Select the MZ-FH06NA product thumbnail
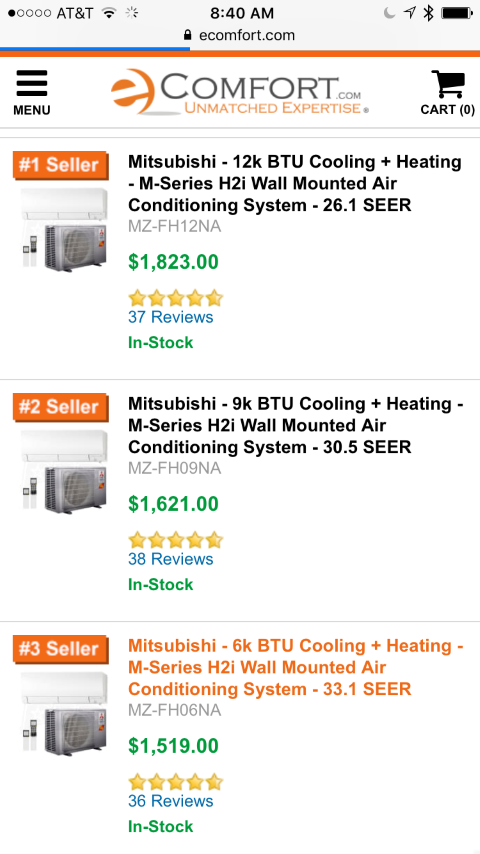 click(x=64, y=713)
